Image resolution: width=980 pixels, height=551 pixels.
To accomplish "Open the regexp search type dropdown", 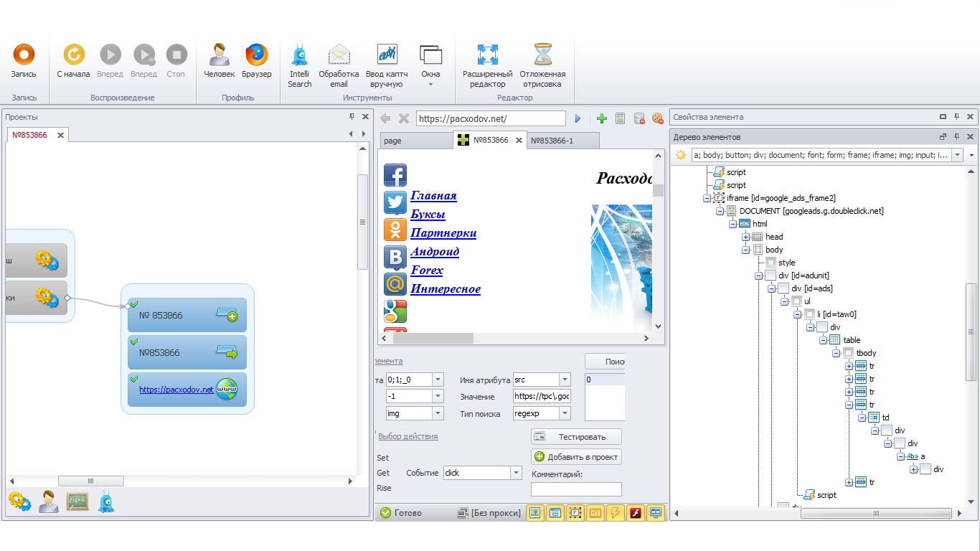I will click(x=565, y=413).
